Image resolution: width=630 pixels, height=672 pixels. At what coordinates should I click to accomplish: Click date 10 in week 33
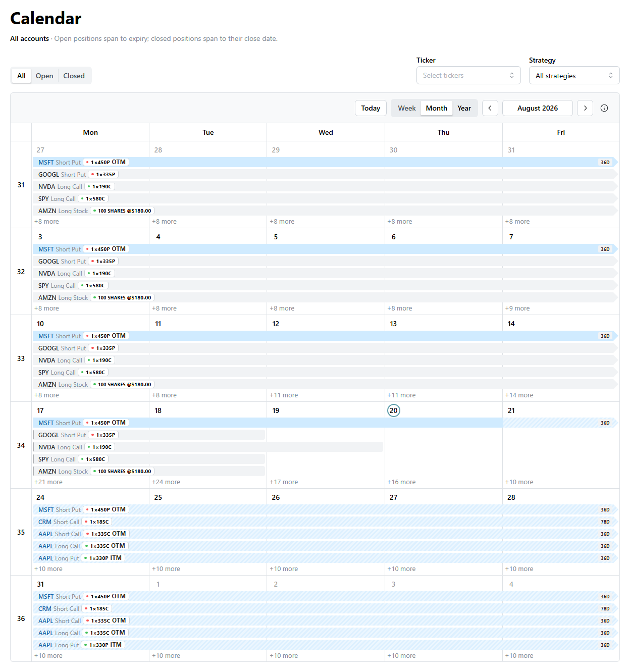(40, 324)
